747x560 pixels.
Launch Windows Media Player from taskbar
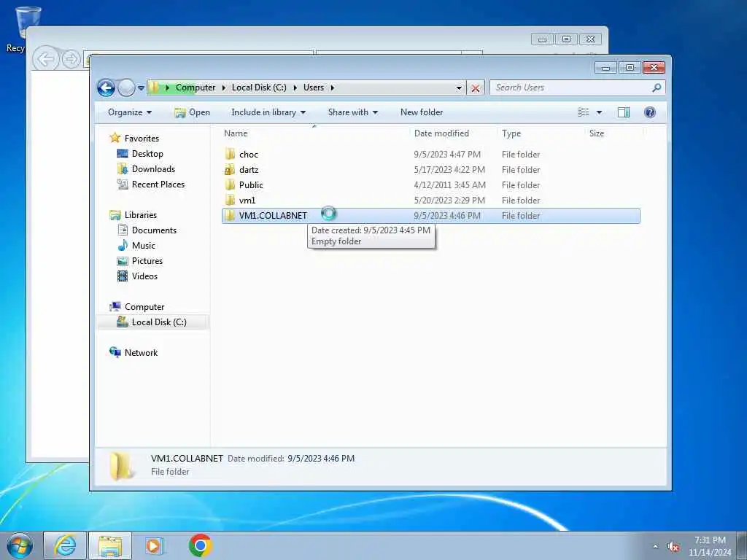[x=154, y=545]
